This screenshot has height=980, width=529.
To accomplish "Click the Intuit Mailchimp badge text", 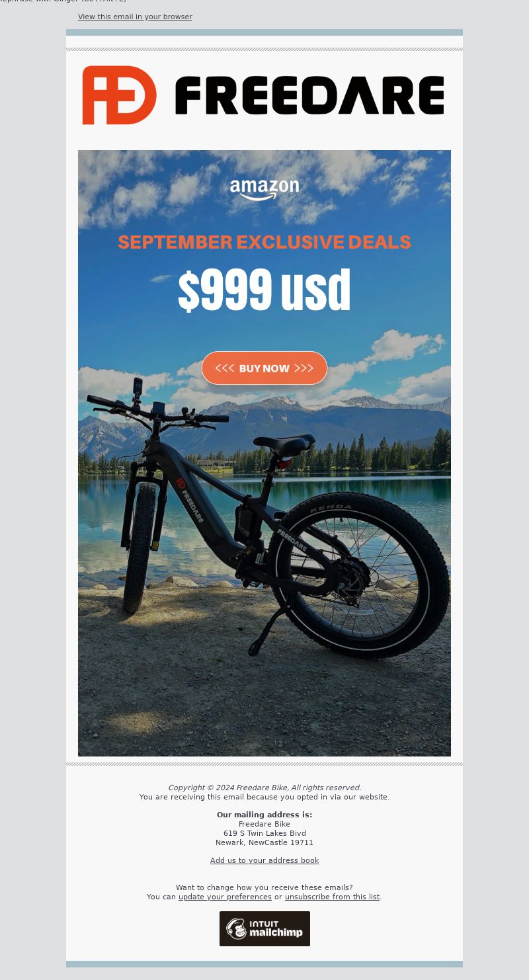I will (276, 928).
